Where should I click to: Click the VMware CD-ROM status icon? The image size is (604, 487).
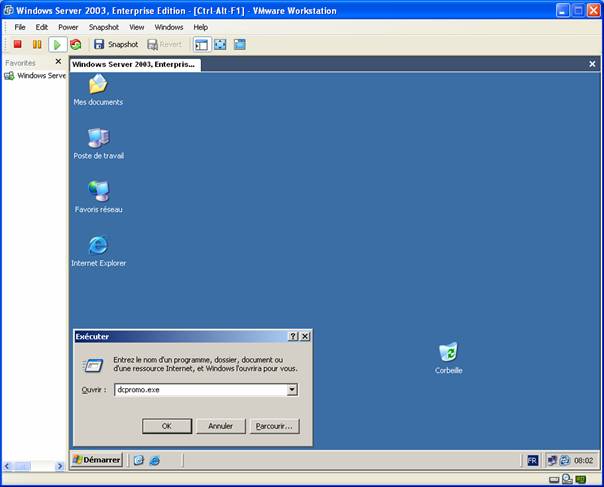point(567,479)
